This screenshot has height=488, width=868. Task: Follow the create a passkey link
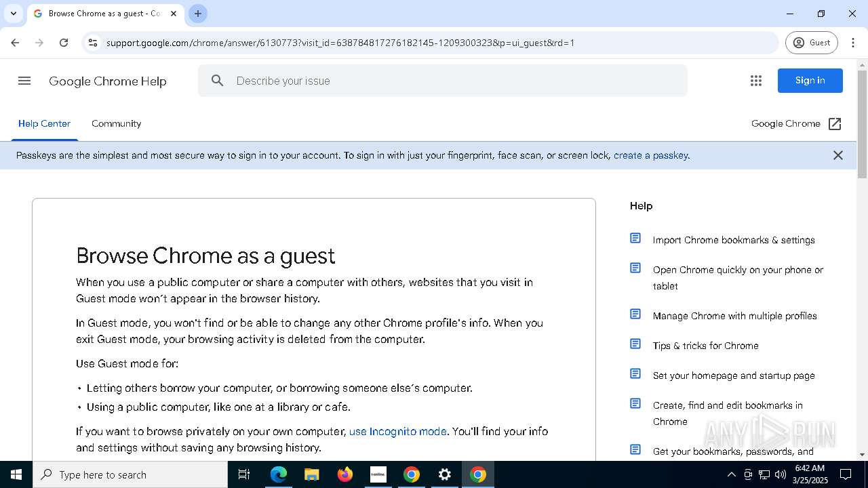[x=651, y=155]
